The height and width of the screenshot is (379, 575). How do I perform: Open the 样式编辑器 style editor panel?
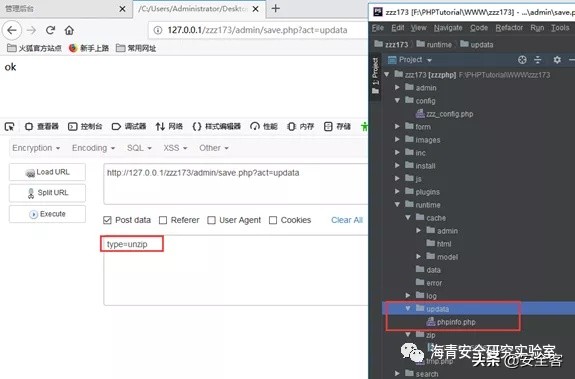point(216,127)
